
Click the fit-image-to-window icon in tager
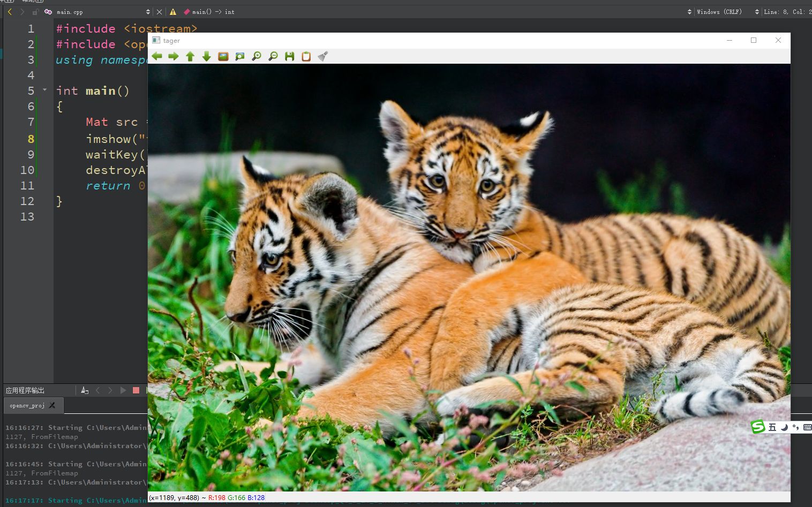(240, 56)
